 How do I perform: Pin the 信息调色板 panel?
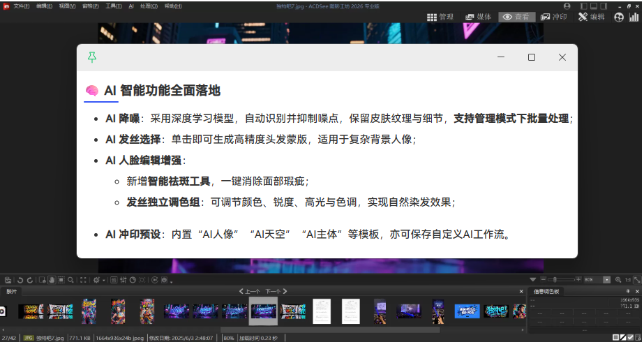pos(627,291)
